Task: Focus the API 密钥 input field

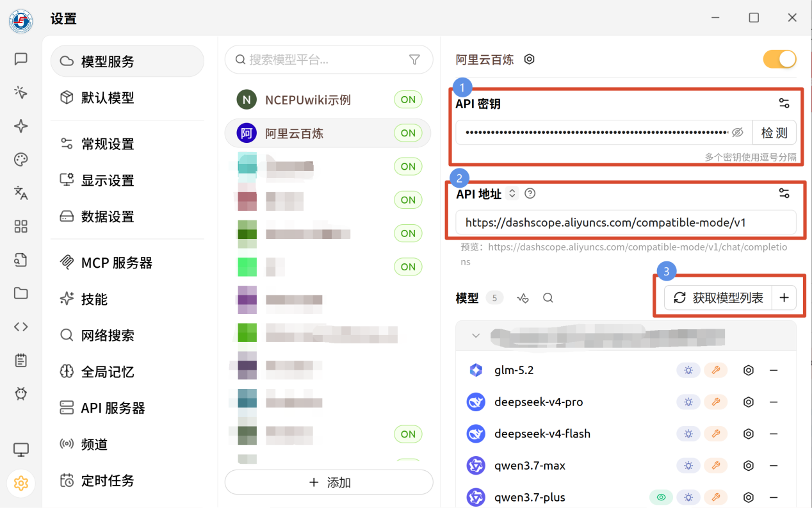Action: coord(604,133)
